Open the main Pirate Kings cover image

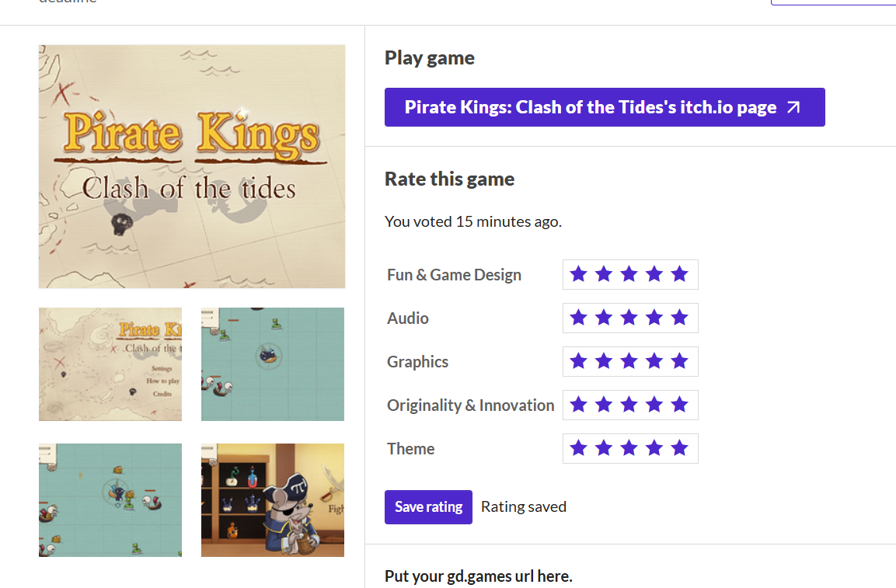click(x=192, y=166)
